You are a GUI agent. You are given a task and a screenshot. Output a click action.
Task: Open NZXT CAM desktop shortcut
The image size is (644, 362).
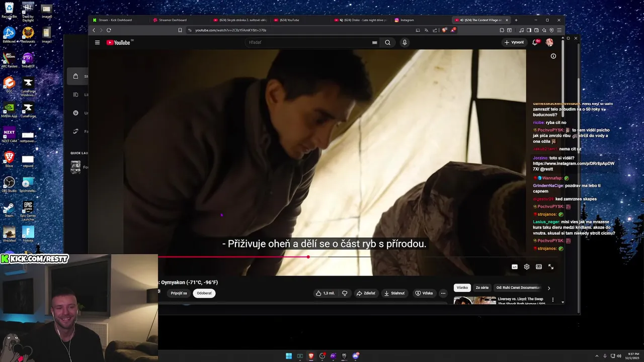click(9, 135)
